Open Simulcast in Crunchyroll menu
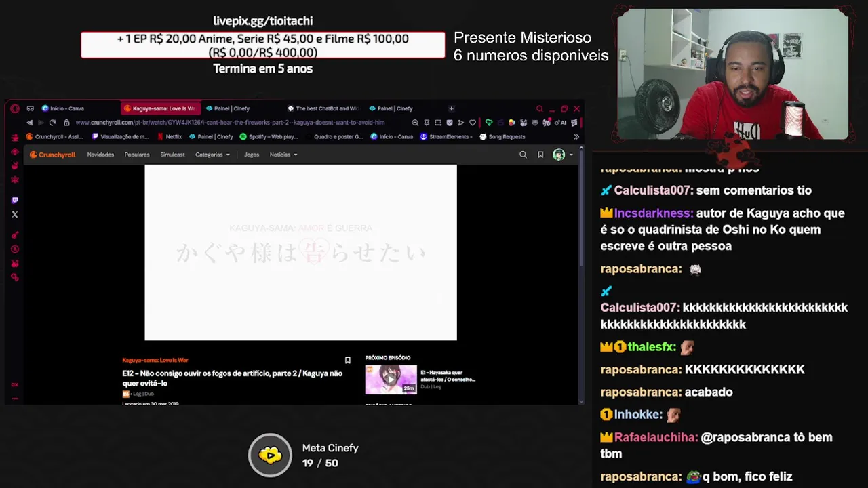 tap(172, 155)
